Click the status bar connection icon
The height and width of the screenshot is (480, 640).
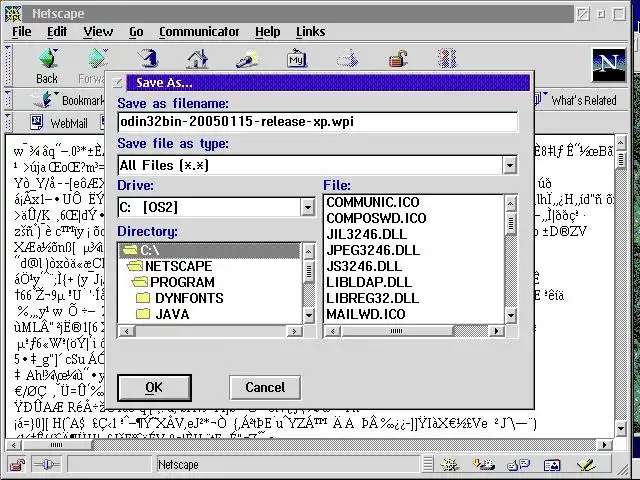click(x=47, y=464)
